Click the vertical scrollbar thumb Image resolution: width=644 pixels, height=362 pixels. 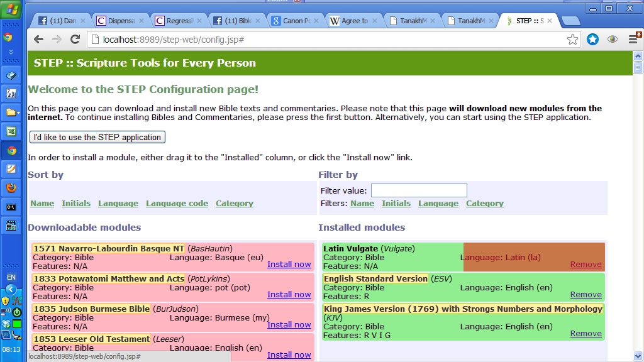point(638,67)
